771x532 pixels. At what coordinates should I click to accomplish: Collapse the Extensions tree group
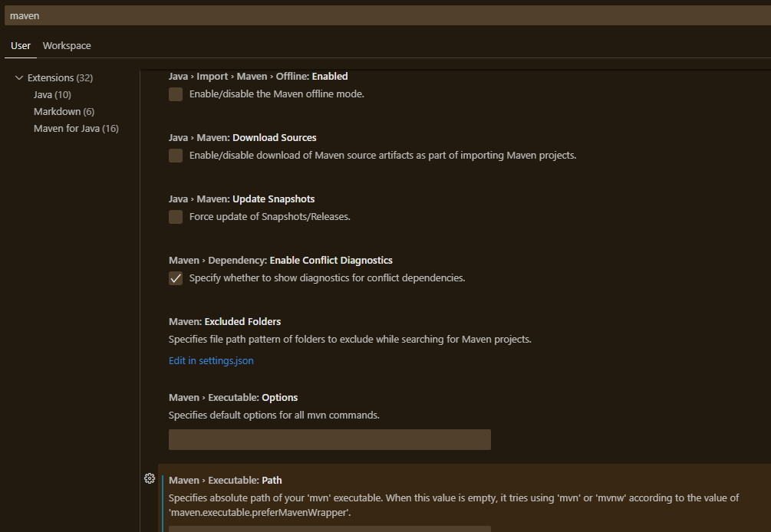click(19, 77)
